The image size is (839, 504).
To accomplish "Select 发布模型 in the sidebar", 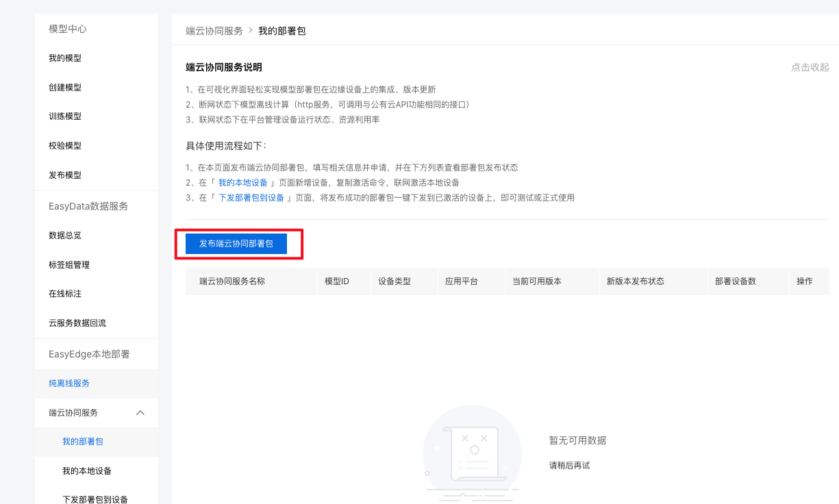I will 65,175.
